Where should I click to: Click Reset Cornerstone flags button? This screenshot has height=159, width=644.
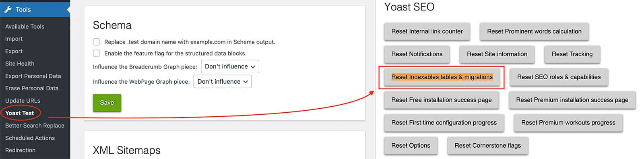(487, 146)
